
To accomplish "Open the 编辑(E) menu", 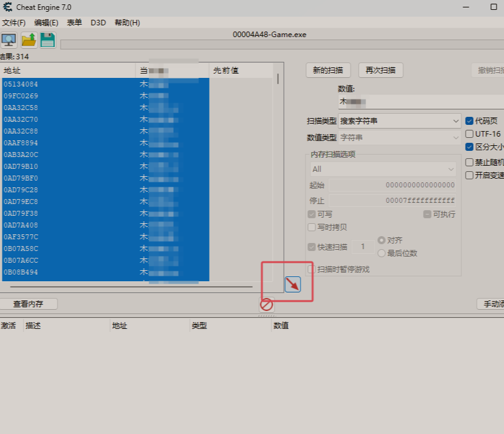I will click(x=46, y=23).
